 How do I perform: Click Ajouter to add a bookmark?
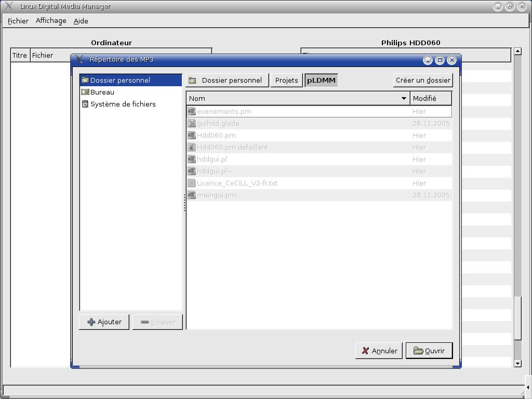(104, 322)
